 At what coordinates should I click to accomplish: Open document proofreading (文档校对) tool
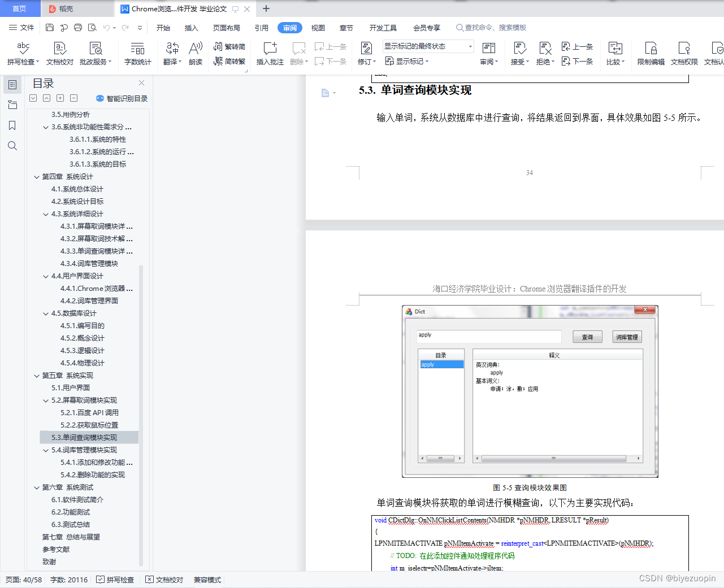click(x=60, y=54)
